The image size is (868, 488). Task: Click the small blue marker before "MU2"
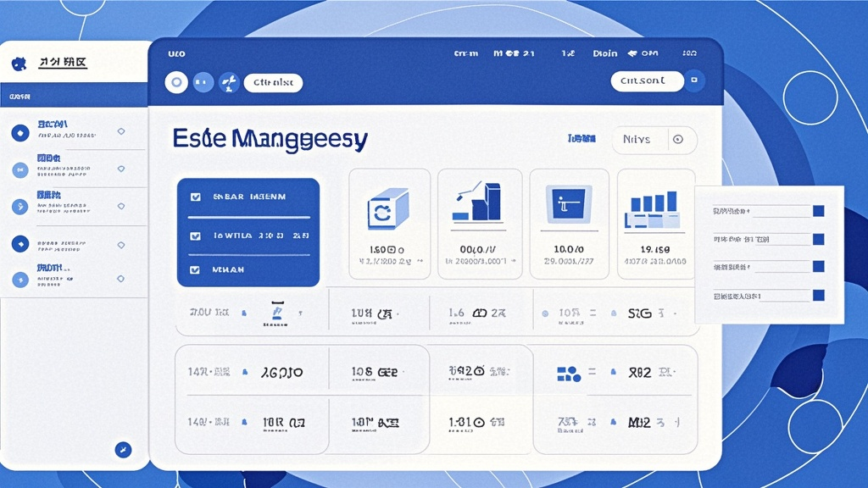point(614,422)
